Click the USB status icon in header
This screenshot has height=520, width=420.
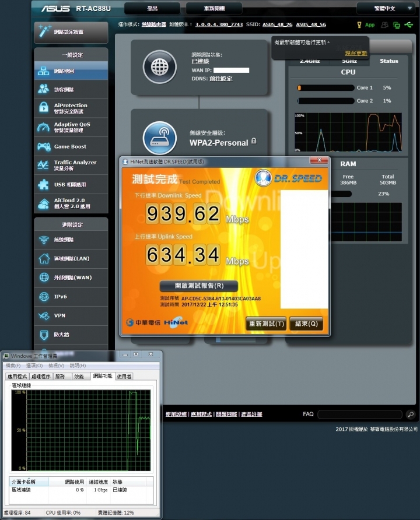coord(409,25)
